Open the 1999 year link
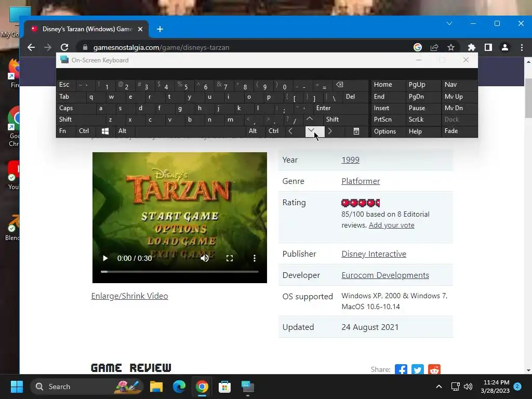 point(350,160)
